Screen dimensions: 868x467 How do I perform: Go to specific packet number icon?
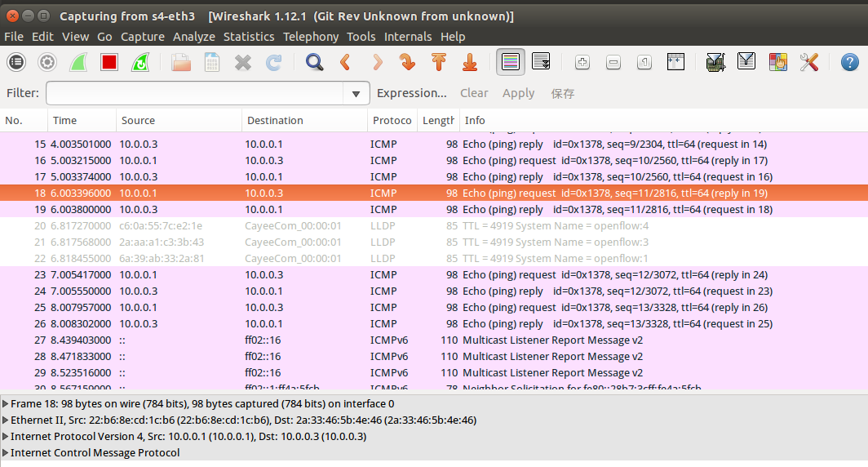pos(407,62)
